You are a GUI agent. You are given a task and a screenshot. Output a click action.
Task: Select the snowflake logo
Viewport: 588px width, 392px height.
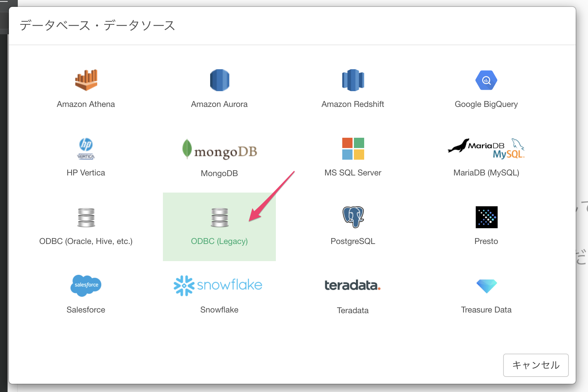[x=218, y=286]
